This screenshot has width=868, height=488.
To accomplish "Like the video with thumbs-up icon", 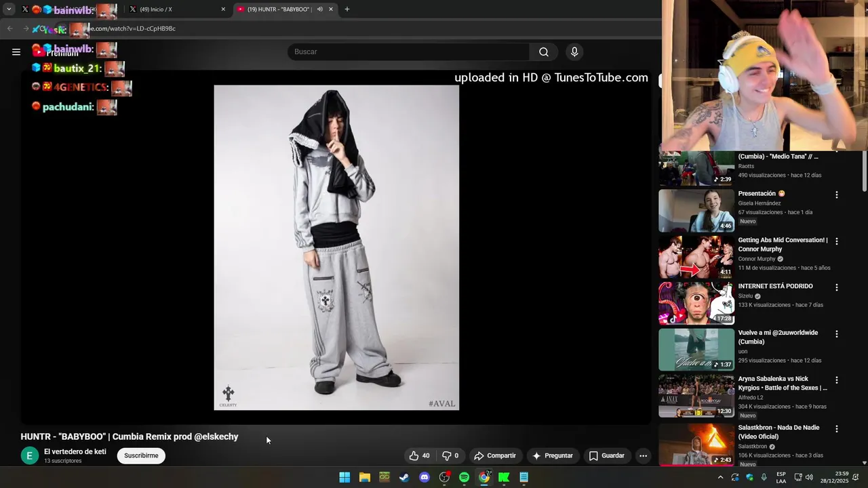I will pos(420,455).
